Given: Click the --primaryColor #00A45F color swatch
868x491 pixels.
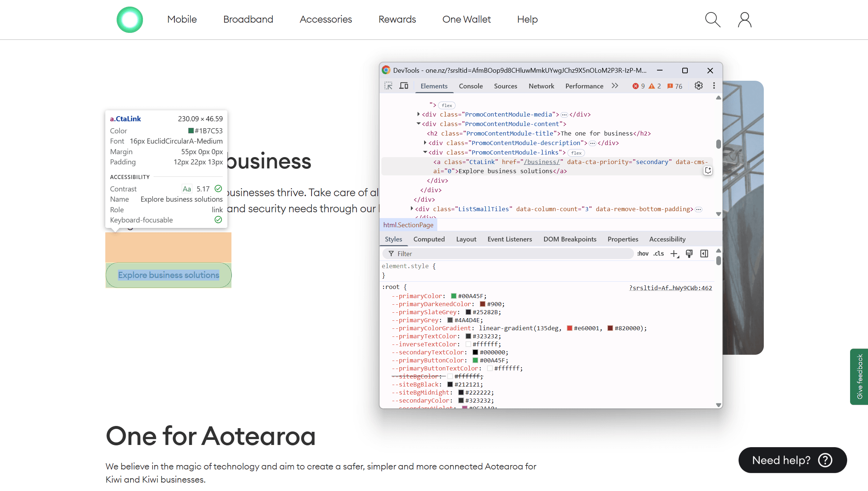Looking at the screenshot, I should (453, 296).
